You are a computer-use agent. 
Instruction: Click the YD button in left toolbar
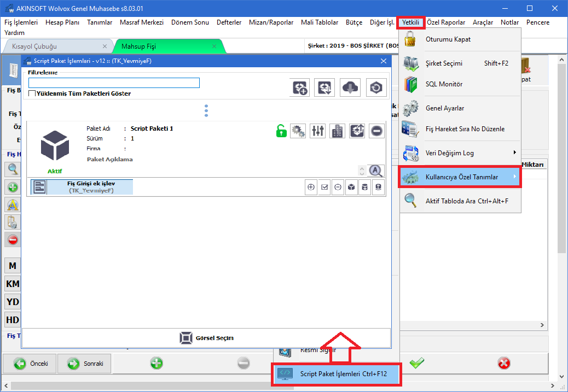(13, 302)
